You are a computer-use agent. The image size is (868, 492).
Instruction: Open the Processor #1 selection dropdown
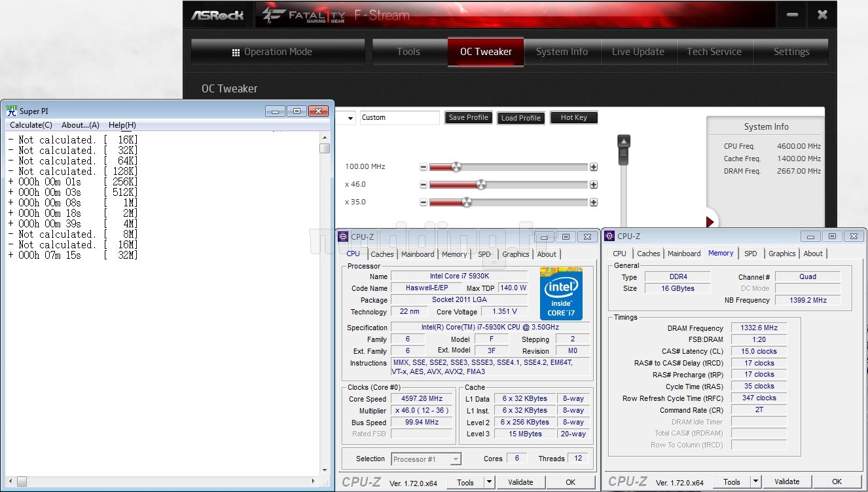point(426,459)
